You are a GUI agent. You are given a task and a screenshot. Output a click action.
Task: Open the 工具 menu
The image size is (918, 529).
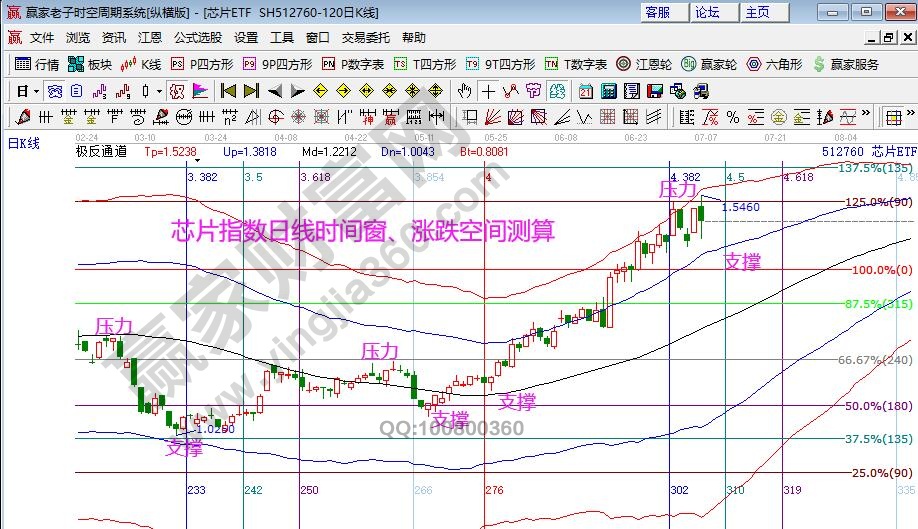point(282,38)
